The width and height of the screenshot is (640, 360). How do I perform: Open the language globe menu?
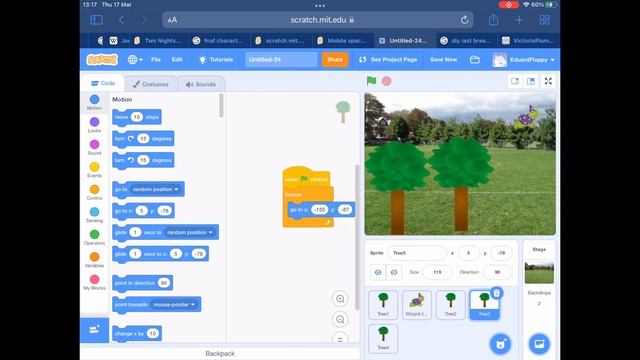tap(135, 60)
